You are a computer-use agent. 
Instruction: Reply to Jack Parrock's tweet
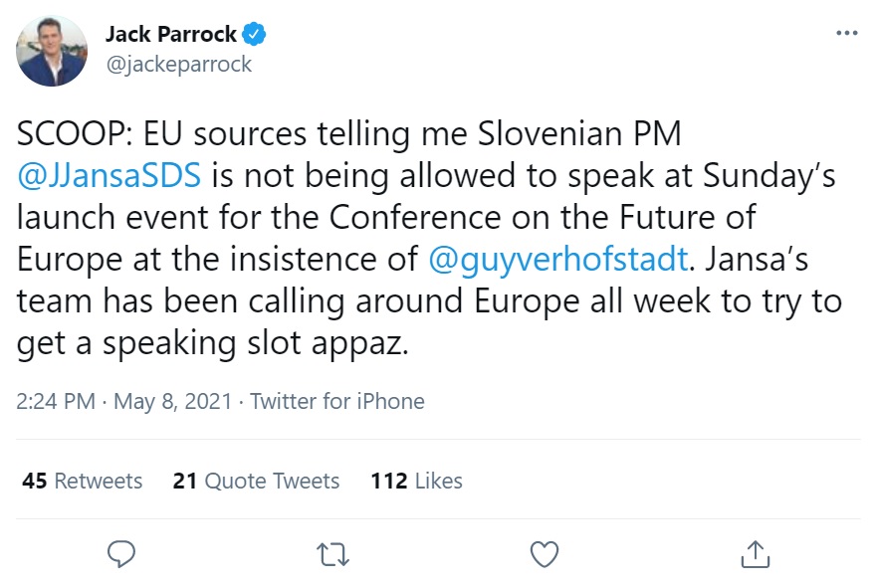[119, 552]
